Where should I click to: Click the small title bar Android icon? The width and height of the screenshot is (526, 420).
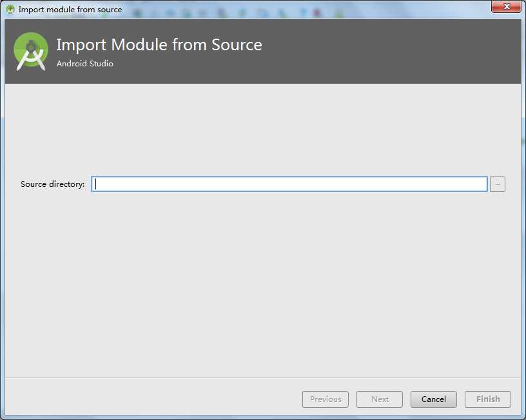[x=10, y=10]
